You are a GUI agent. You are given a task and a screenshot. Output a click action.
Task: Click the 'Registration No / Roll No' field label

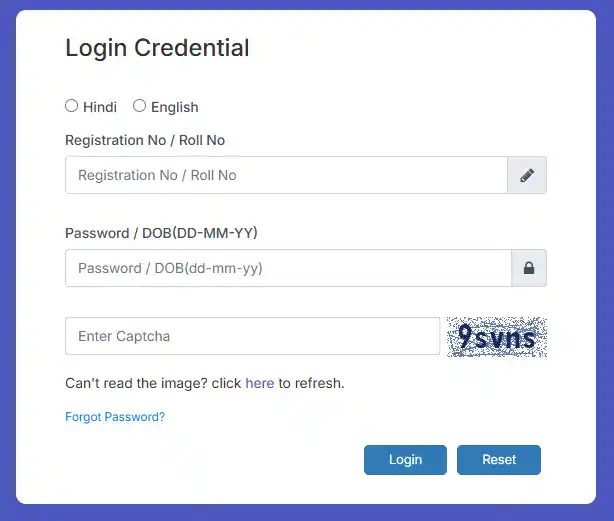(x=145, y=140)
